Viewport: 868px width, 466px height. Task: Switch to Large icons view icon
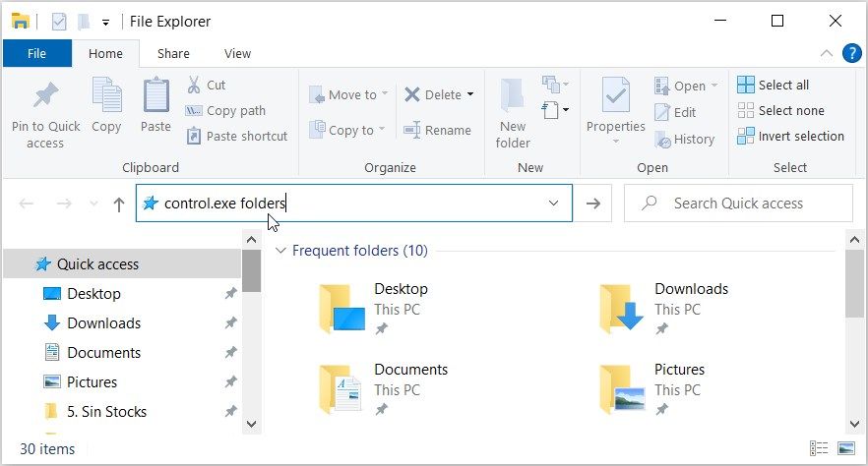coord(846,448)
